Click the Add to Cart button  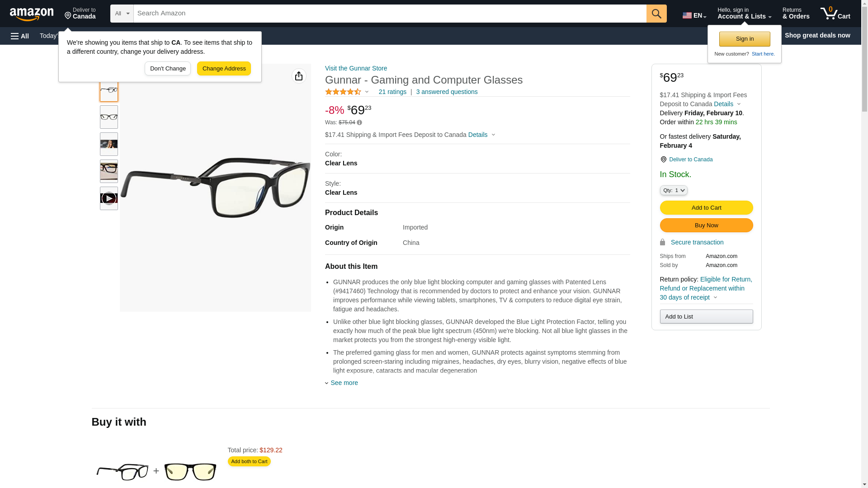(706, 208)
